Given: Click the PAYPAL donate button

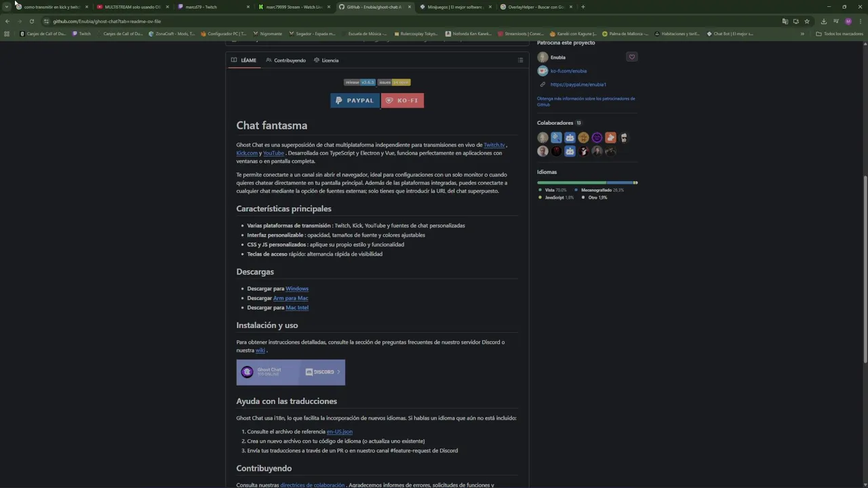Looking at the screenshot, I should tap(355, 100).
